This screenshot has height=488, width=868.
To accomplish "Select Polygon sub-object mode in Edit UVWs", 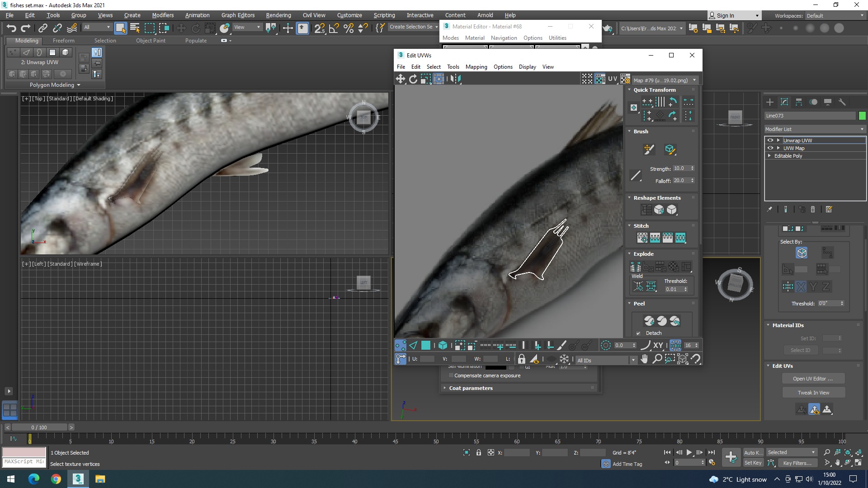I will point(426,346).
